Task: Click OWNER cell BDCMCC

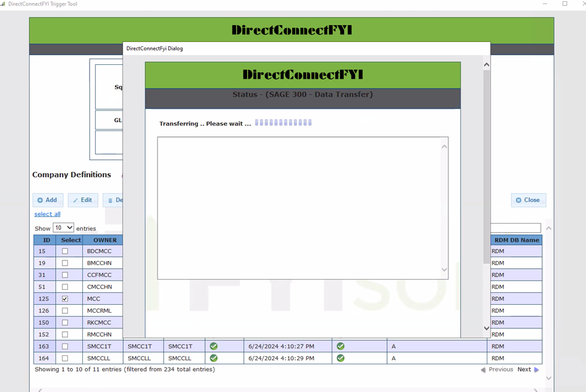Action: click(x=103, y=251)
